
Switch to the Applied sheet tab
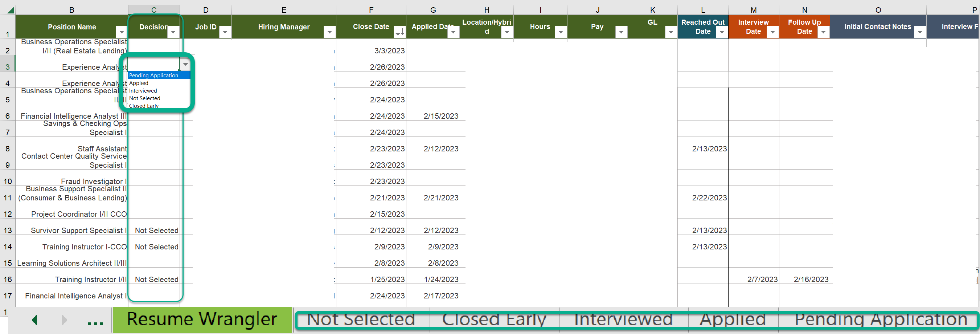[x=733, y=319]
